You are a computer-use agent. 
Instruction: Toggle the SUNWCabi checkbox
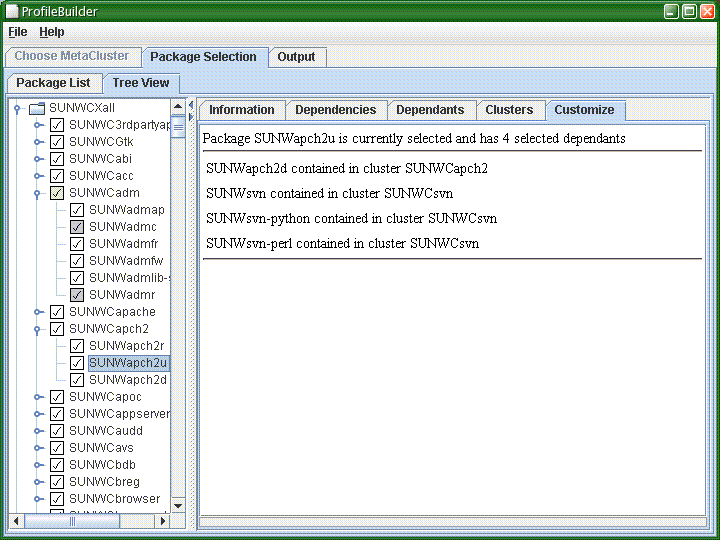pyautogui.click(x=57, y=159)
